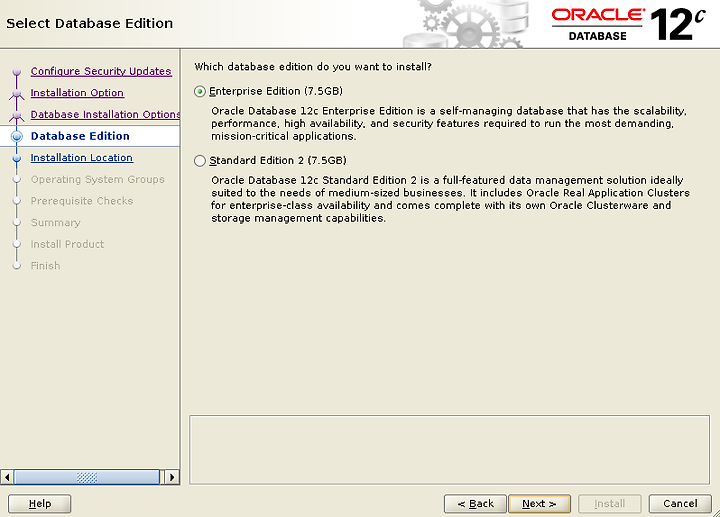Choose the Standard Edition 2 radio button

(200, 161)
